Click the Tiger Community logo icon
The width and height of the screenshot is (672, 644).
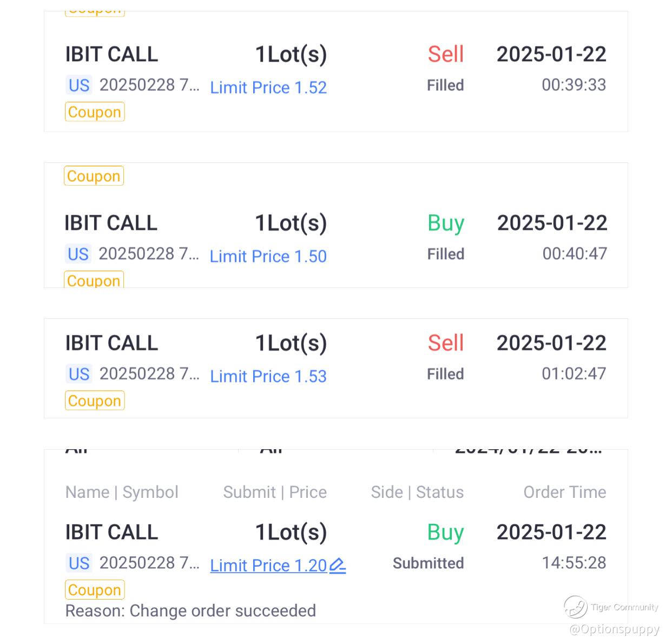(575, 607)
